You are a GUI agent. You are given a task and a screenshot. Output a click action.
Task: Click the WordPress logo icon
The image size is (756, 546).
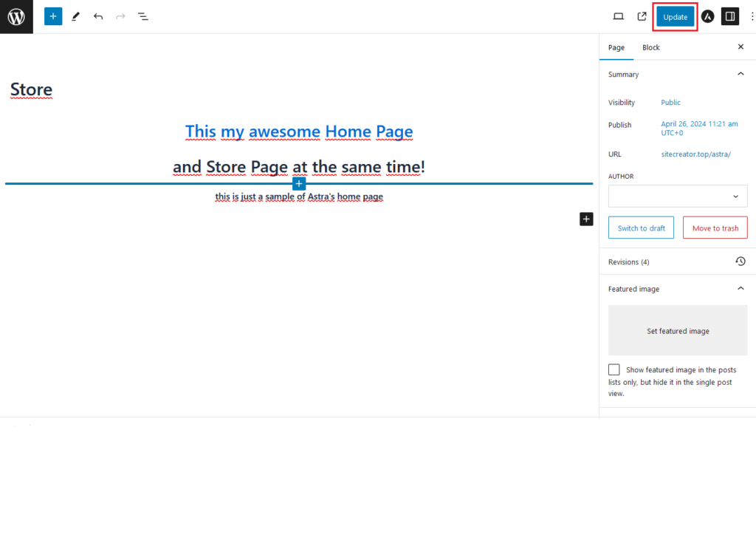click(x=16, y=16)
